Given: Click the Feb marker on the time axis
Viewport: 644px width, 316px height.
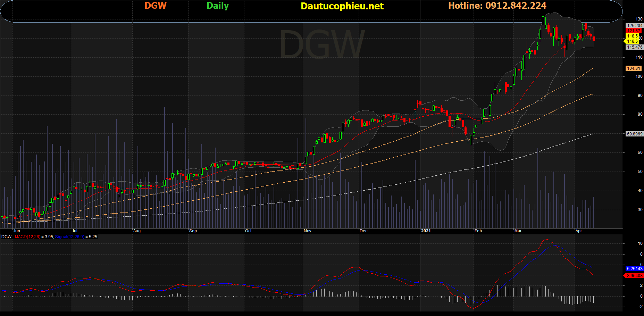Looking at the screenshot, I should tap(478, 231).
